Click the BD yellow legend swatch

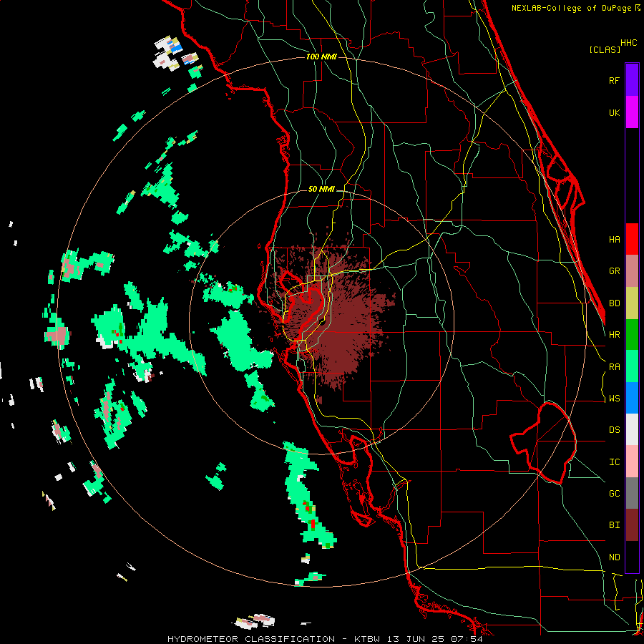click(x=632, y=303)
